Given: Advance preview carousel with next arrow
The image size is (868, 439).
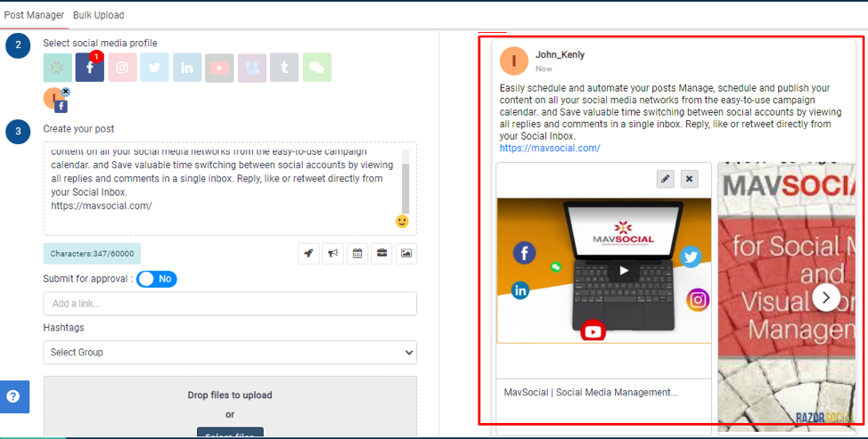Looking at the screenshot, I should pos(826,297).
